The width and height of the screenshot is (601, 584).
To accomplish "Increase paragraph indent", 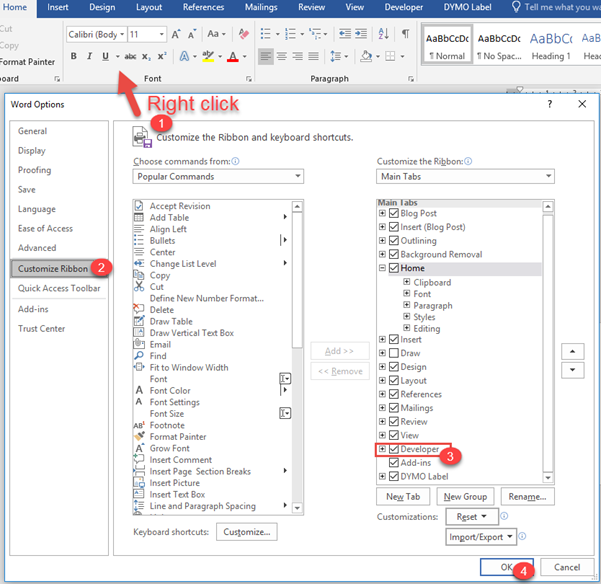I will (x=361, y=34).
